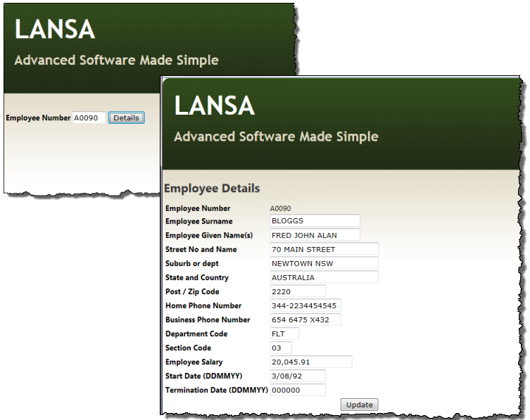Image resolution: width=530 pixels, height=420 pixels.
Task: Select the Suburb or dept field
Action: [324, 263]
